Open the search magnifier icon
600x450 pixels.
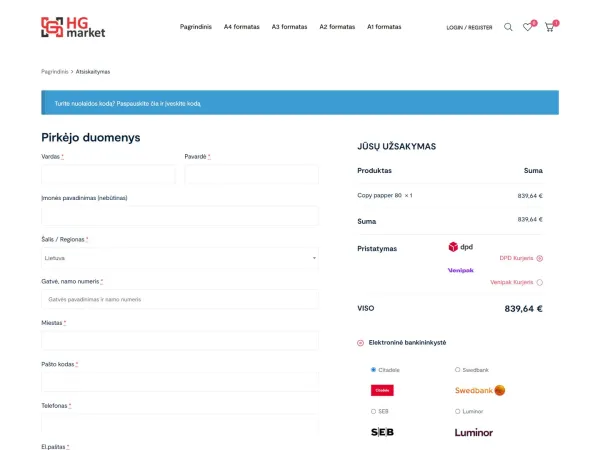[508, 27]
